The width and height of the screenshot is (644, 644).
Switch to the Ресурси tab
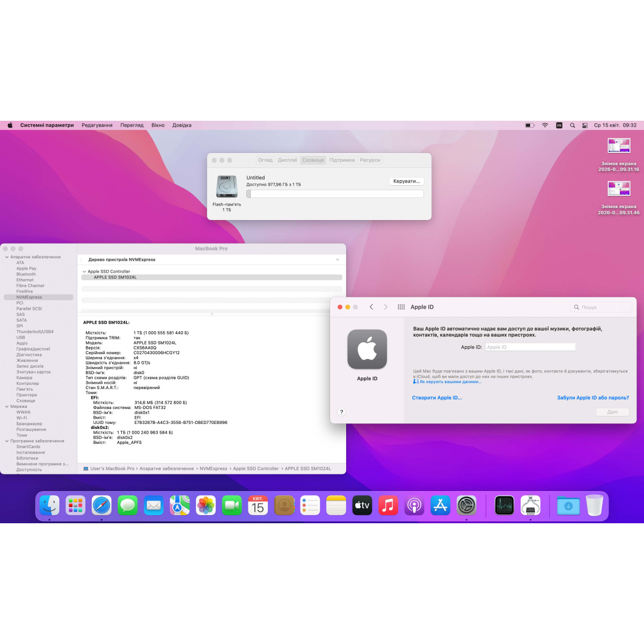(370, 160)
